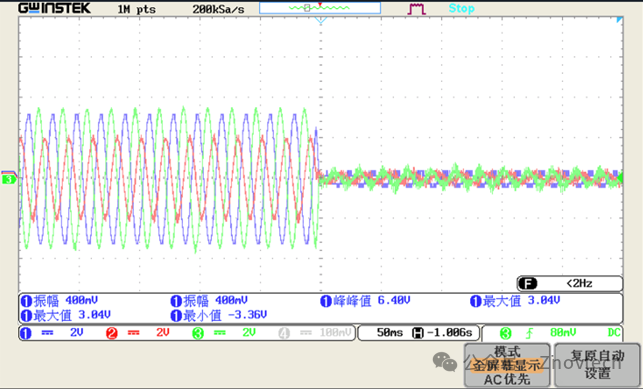Toggle the Stop run status indicator
Screen dimensions: 643x389
tap(461, 9)
